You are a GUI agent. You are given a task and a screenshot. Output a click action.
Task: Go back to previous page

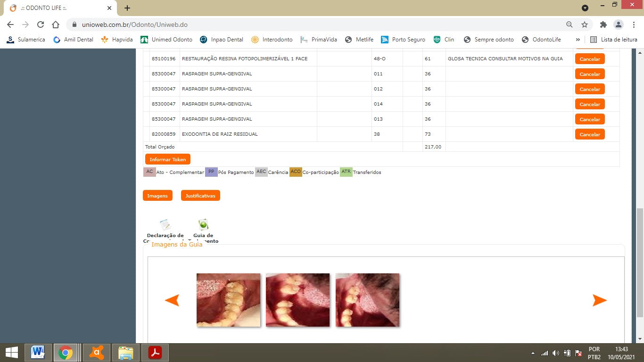(10, 25)
